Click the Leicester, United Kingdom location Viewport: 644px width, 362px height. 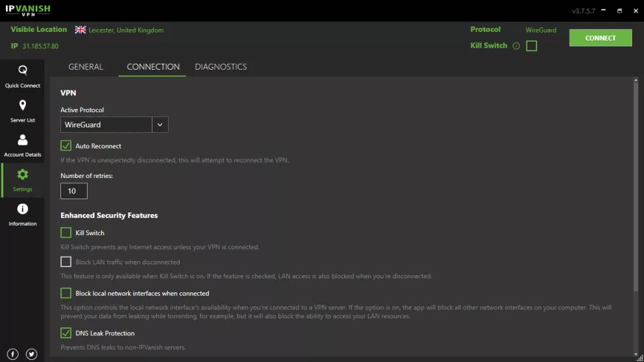coord(125,30)
